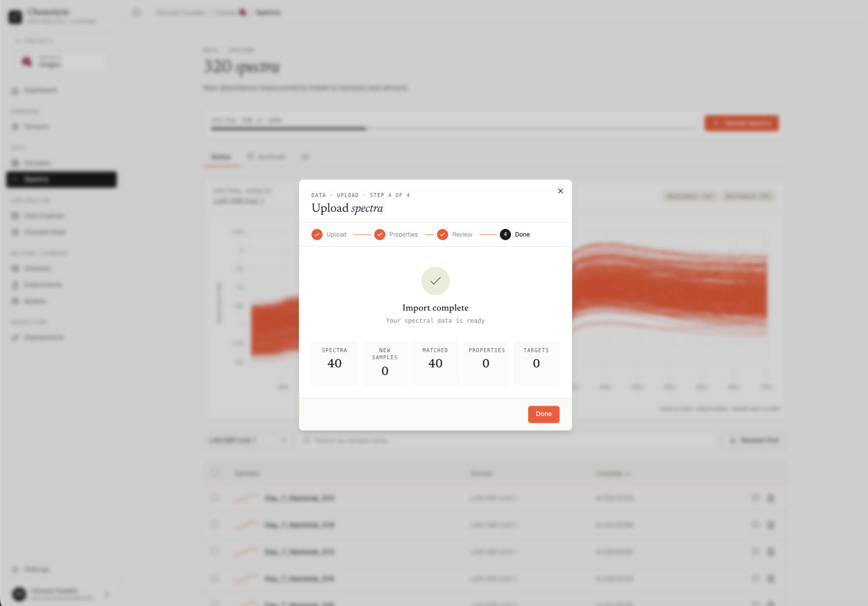Select the SPECTRA 40 summary card
The height and width of the screenshot is (606, 868).
tap(335, 363)
